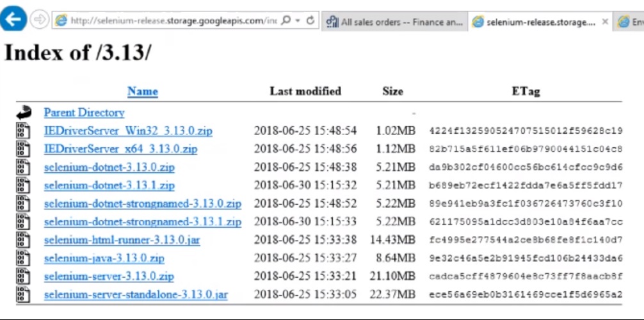Open the Parent Directory link
644x320 pixels.
(85, 113)
